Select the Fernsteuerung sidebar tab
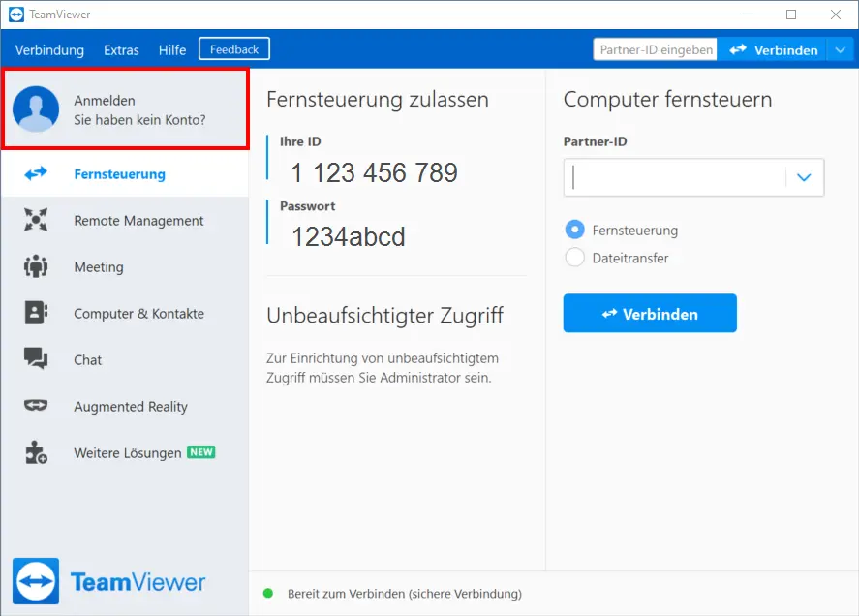Viewport: 859px width, 616px height. 124,173
